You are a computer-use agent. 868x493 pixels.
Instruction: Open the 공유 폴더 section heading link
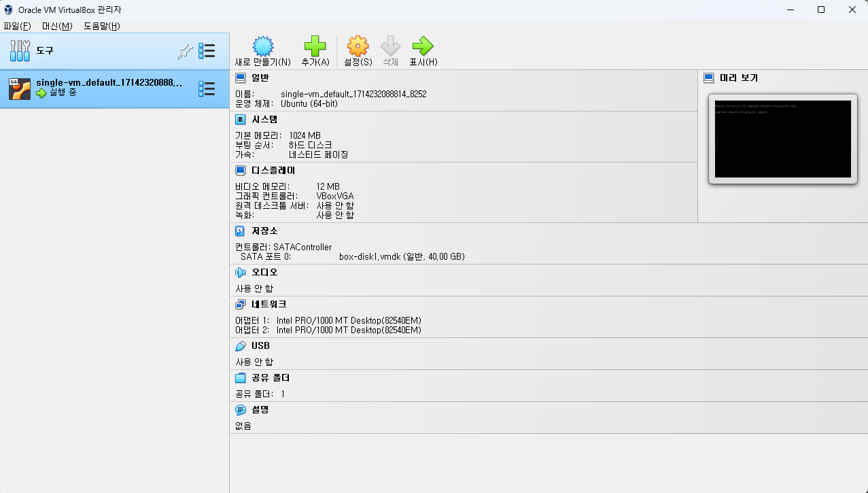tap(271, 378)
